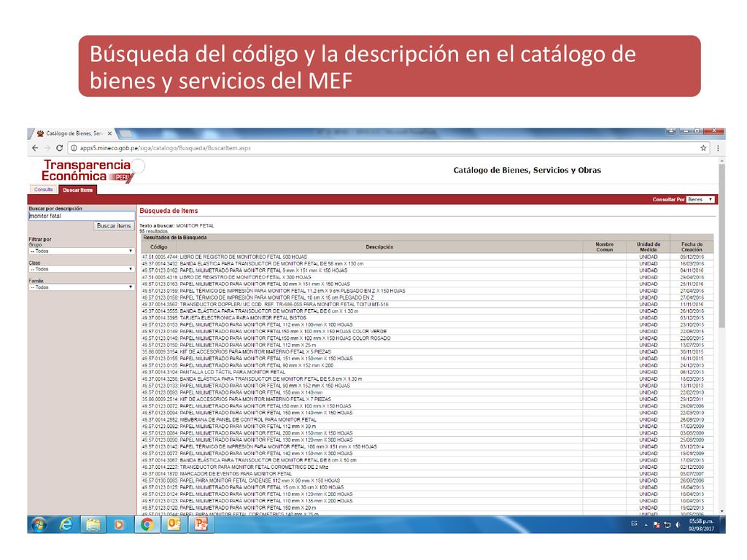Image resolution: width=747 pixels, height=560 pixels.
Task: Click the browser address bar URL
Action: coord(166,148)
